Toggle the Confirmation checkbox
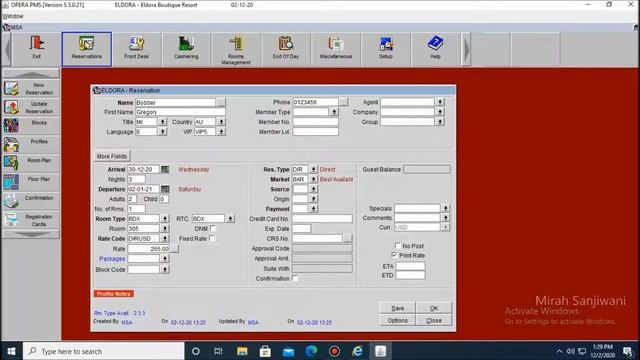 point(295,278)
